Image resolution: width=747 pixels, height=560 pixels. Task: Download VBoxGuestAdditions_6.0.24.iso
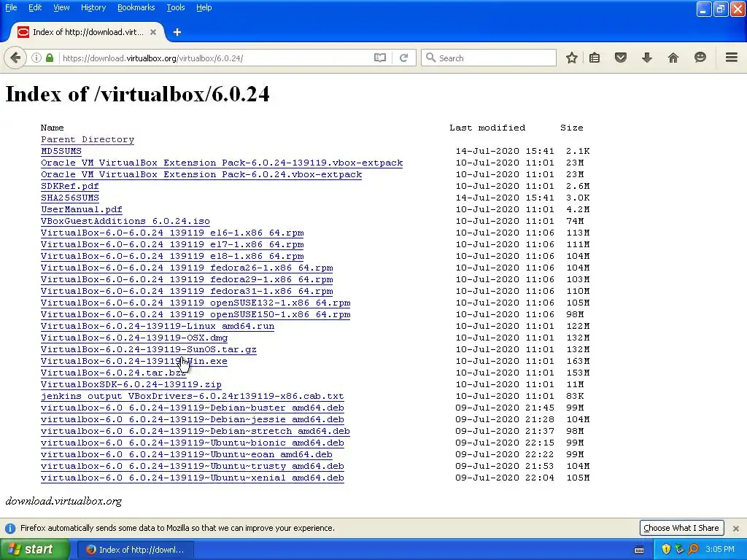coord(125,221)
